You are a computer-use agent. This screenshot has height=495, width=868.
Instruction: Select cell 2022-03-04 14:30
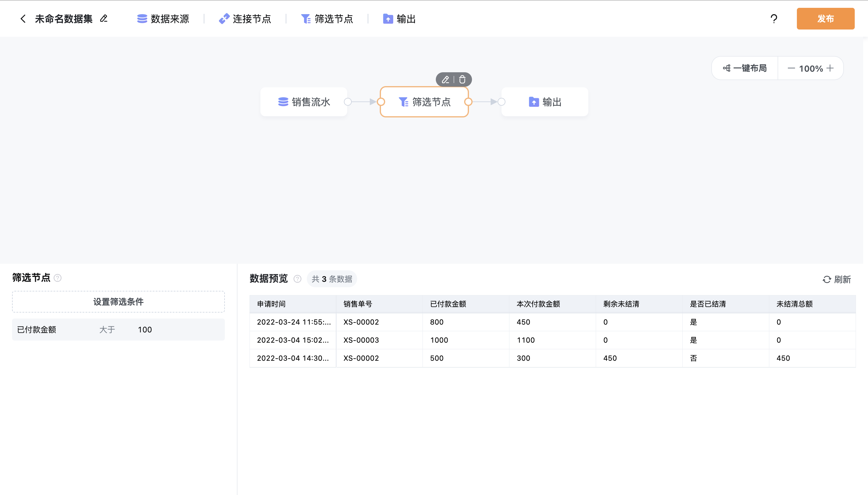(x=293, y=358)
